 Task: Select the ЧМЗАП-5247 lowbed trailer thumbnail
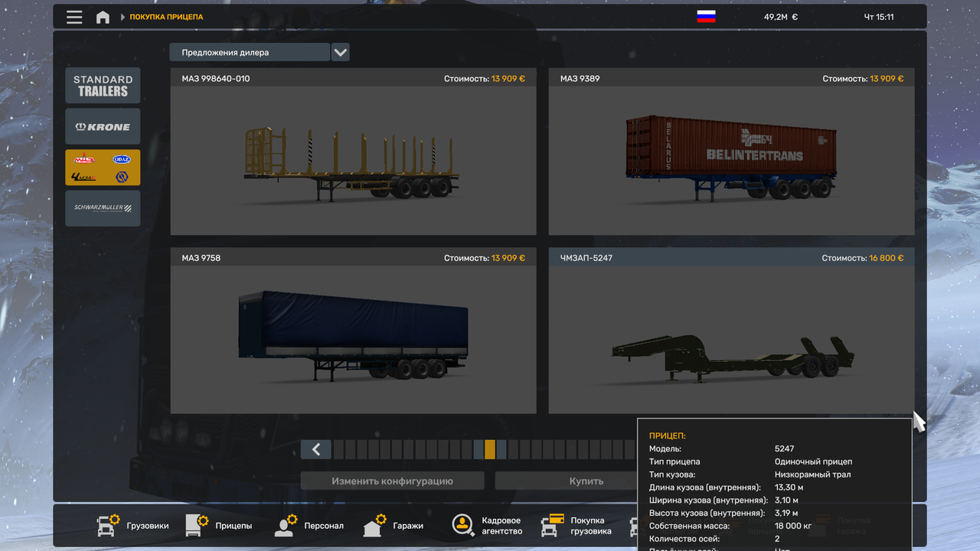click(x=731, y=340)
